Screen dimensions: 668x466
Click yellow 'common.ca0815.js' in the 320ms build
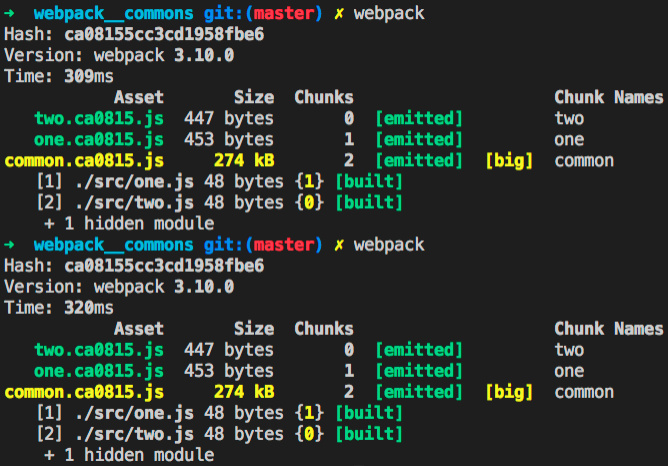(x=84, y=392)
